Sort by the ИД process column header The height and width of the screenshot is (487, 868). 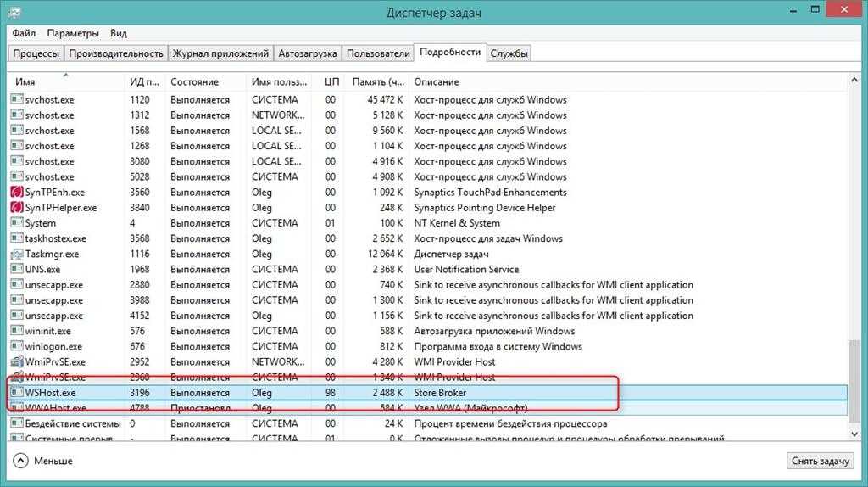pos(144,82)
